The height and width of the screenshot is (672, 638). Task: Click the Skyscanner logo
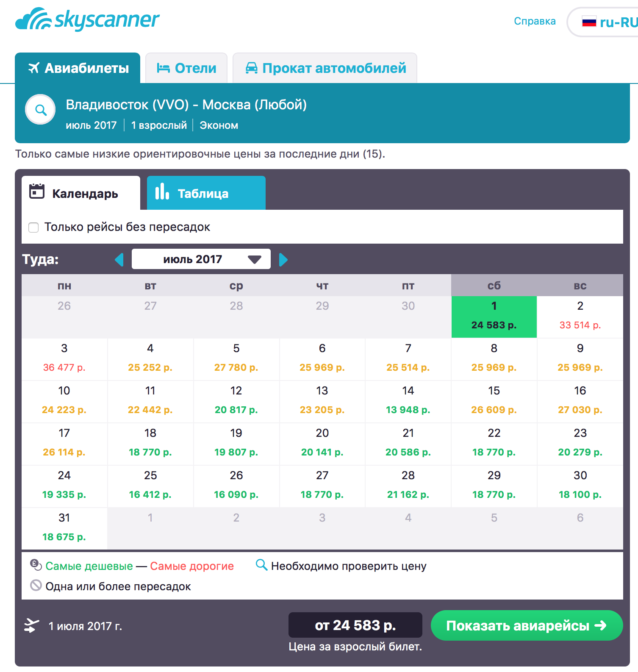pos(87,19)
